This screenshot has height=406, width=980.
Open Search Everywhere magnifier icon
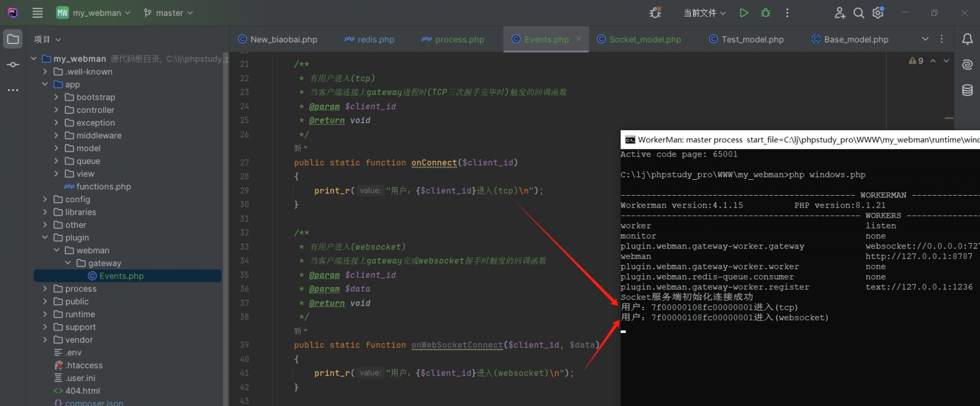(859, 13)
